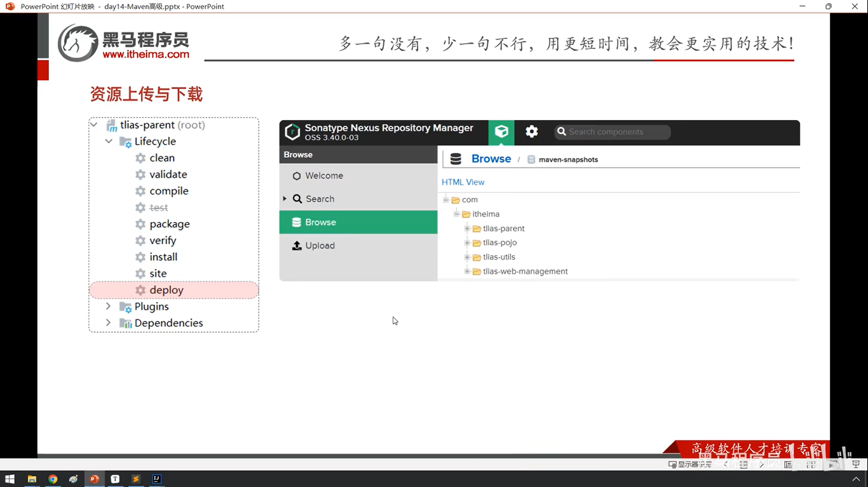This screenshot has height=487, width=868.
Task: Open the Paint app taskbar icon
Action: point(74,479)
